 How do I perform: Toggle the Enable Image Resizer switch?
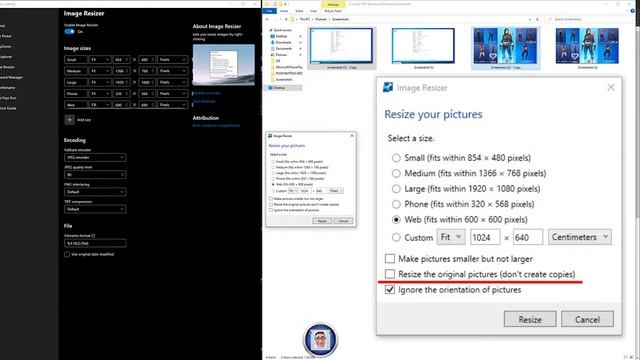pos(69,31)
